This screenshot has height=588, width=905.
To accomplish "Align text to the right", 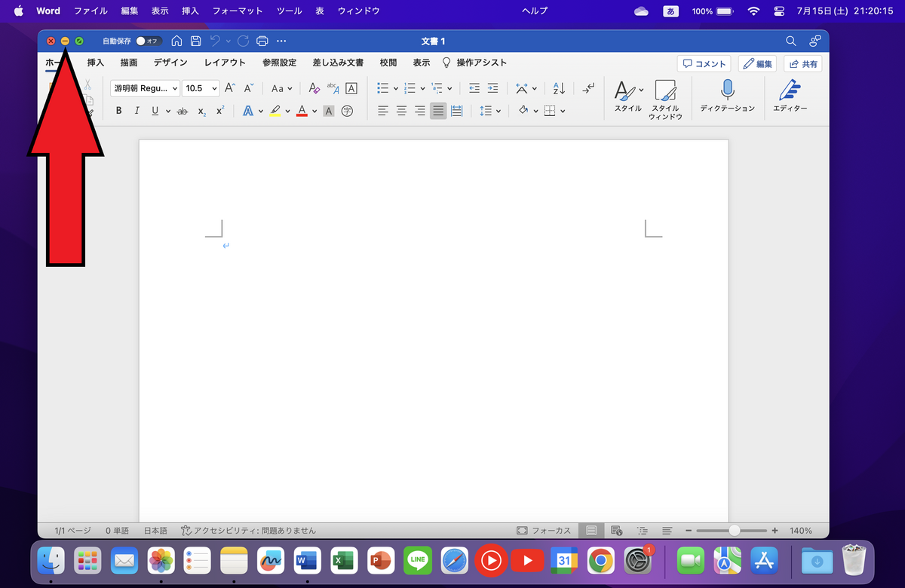I will (x=420, y=111).
